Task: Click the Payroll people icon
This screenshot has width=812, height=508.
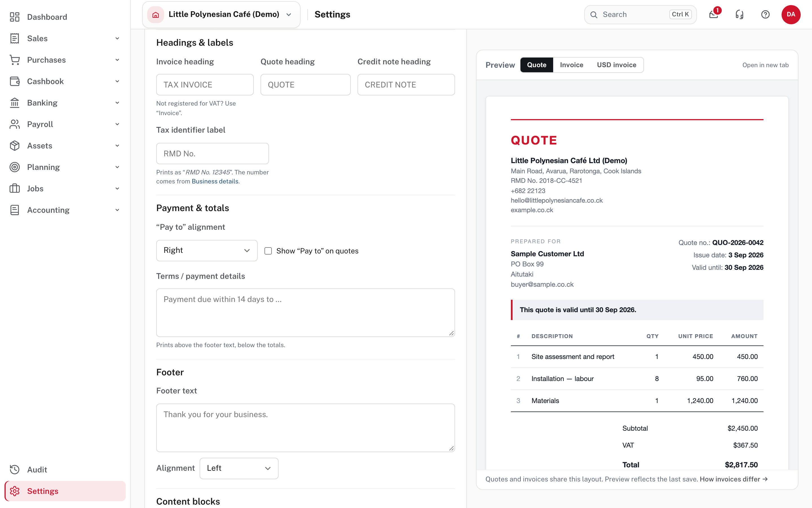Action: coord(14,124)
